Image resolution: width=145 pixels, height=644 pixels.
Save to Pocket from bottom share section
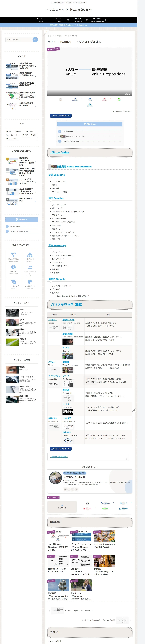pyautogui.click(x=87, y=509)
